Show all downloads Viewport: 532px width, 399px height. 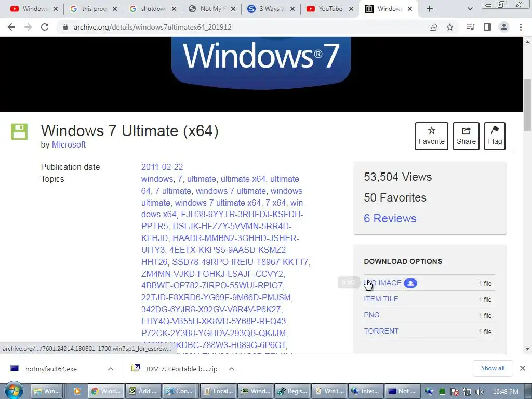point(493,368)
